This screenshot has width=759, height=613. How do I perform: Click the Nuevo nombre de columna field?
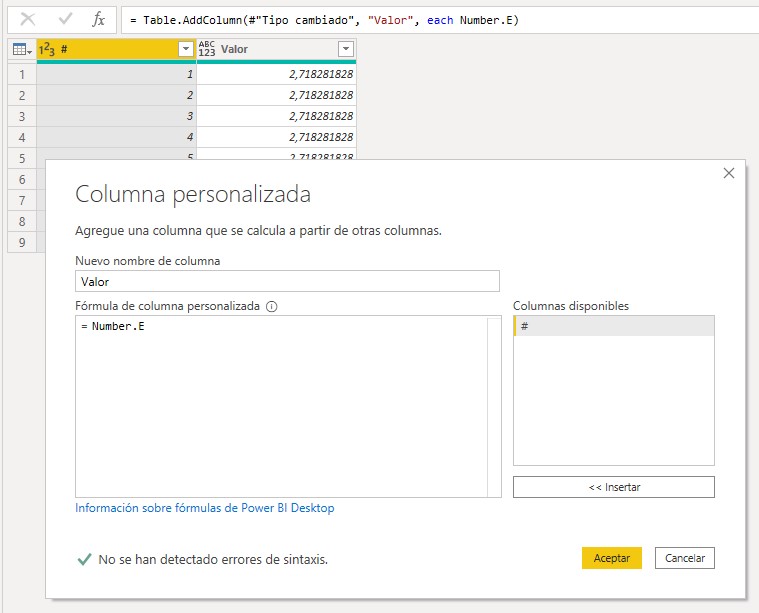tap(287, 281)
